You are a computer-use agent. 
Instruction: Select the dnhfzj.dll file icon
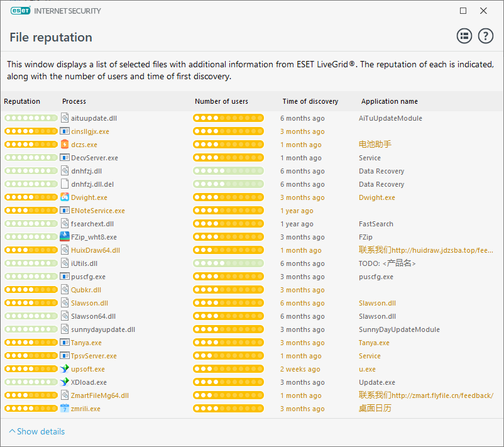click(x=65, y=170)
